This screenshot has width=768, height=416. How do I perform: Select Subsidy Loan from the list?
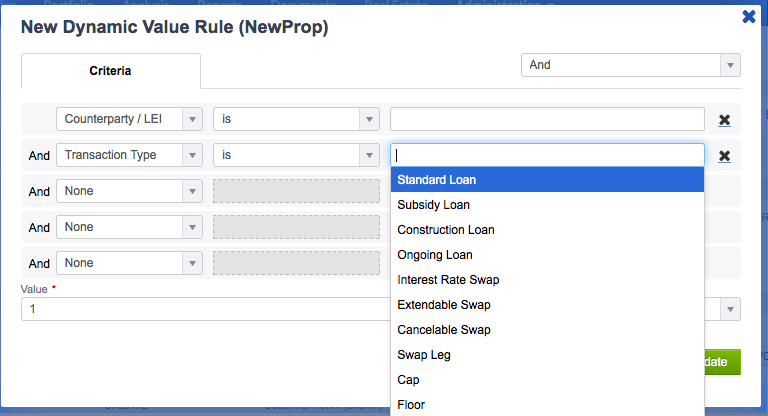coord(547,205)
